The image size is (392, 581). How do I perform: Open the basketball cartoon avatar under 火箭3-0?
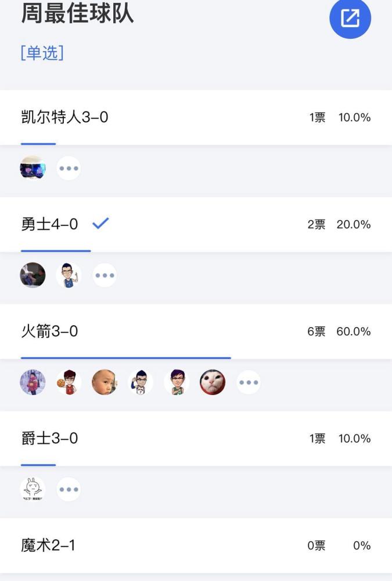pos(69,382)
